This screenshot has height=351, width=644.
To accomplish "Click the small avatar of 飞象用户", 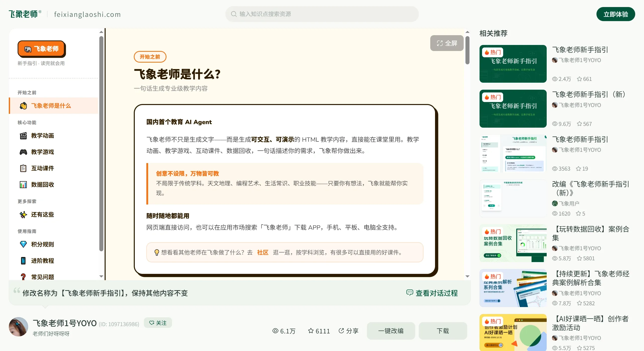I will (555, 204).
